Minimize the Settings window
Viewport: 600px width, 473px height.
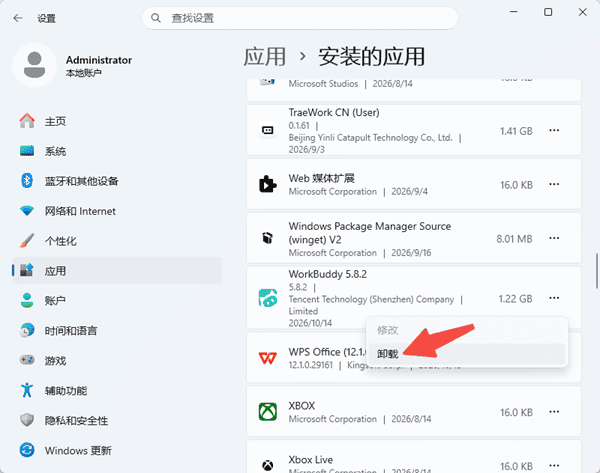pos(514,12)
